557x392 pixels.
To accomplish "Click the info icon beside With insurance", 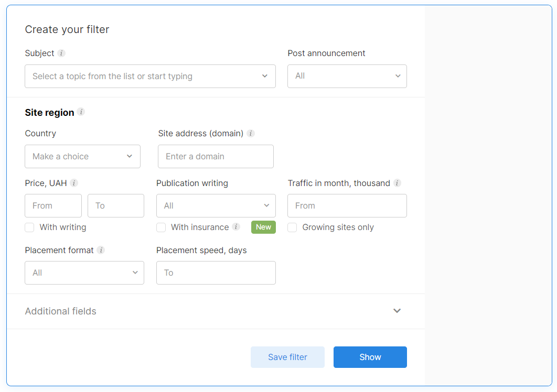I will pyautogui.click(x=236, y=227).
